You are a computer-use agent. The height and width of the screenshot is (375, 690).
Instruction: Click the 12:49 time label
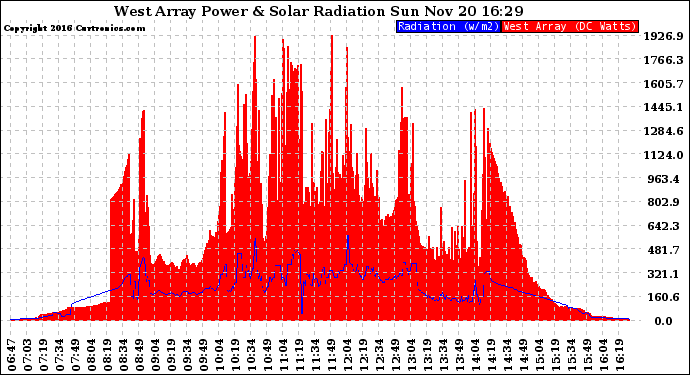[x=395, y=355]
